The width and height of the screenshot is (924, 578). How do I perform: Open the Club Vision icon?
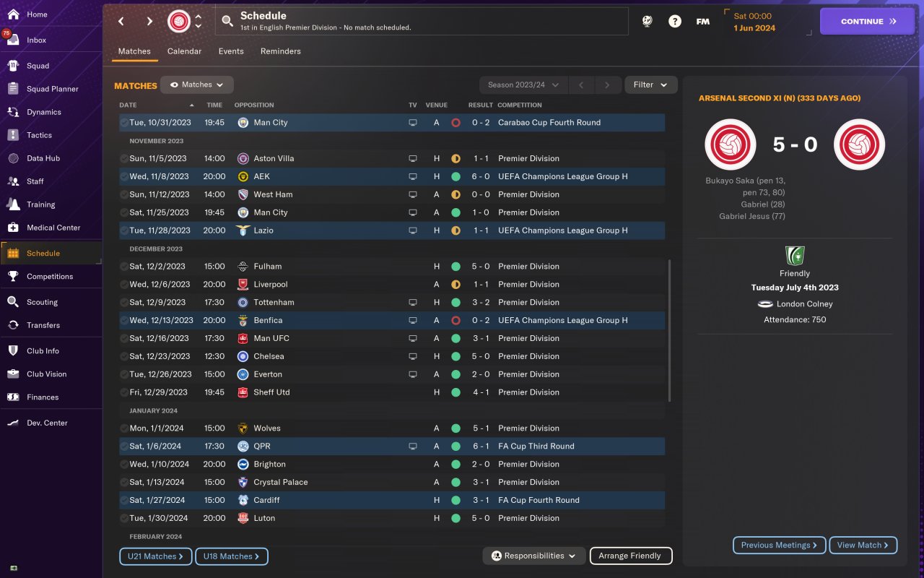tap(13, 374)
